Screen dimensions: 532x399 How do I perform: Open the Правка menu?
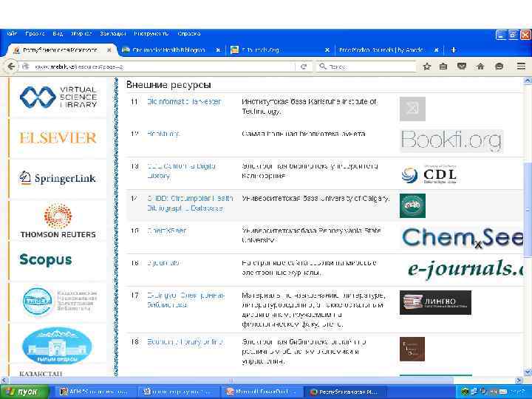pyautogui.click(x=35, y=33)
